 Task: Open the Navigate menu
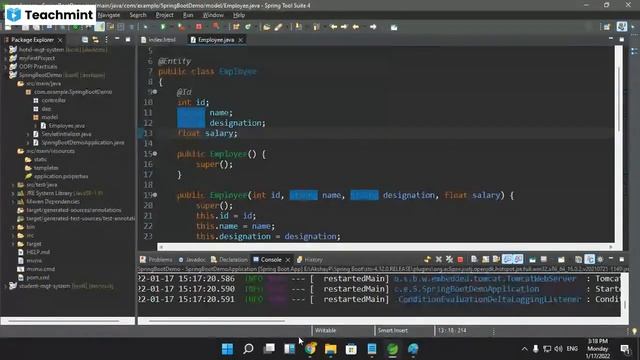pos(109,15)
